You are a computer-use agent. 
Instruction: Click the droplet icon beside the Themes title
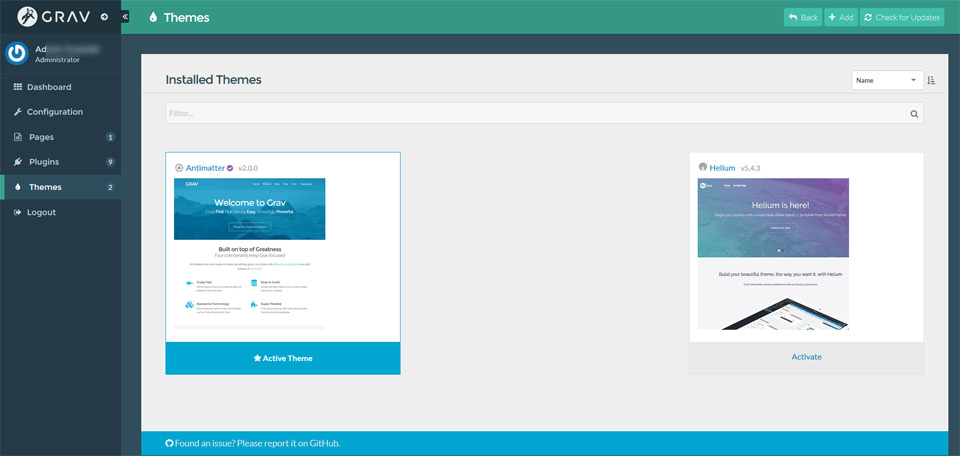tap(153, 18)
